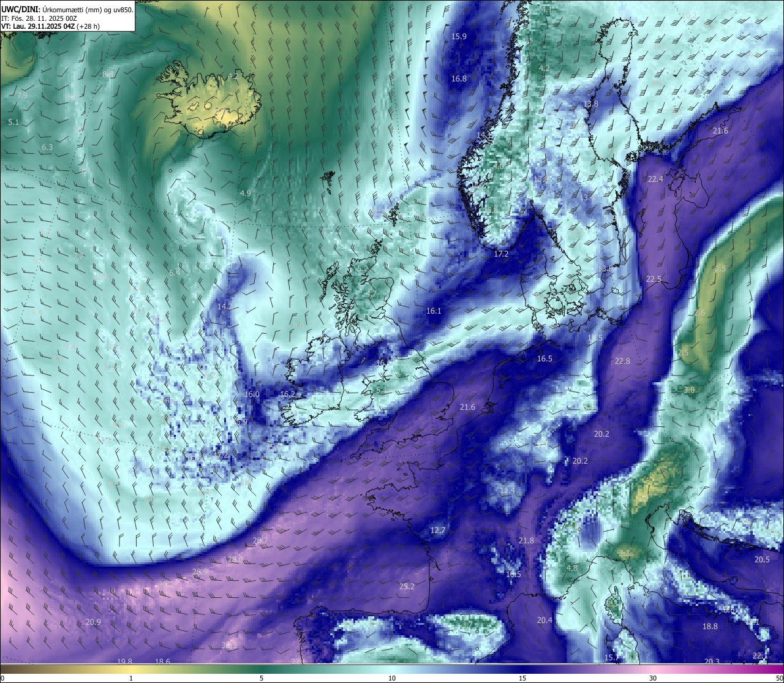The image size is (784, 683).
Task: Click the 22.8 value on the map
Action: tap(622, 361)
